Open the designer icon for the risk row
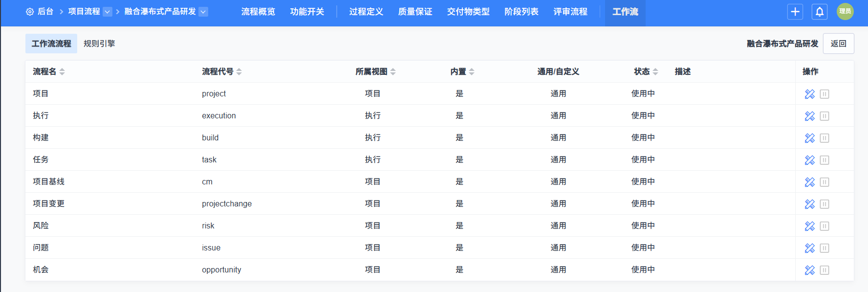 pyautogui.click(x=809, y=226)
